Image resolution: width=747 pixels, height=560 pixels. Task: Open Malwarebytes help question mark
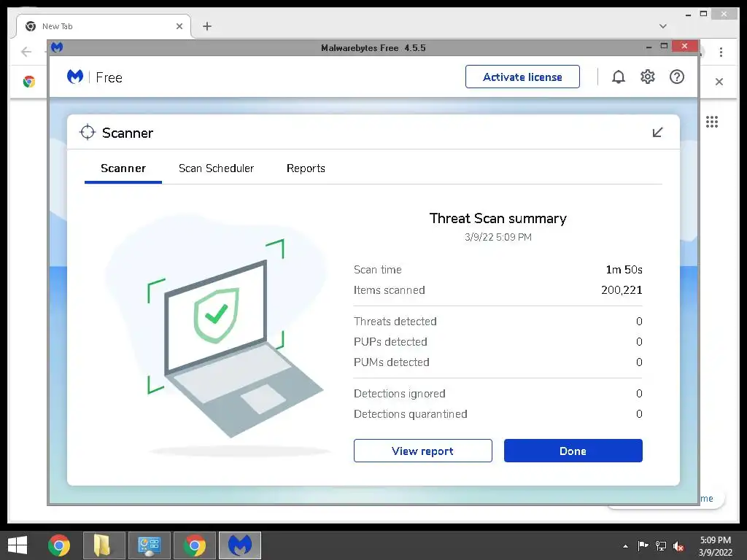pyautogui.click(x=676, y=77)
